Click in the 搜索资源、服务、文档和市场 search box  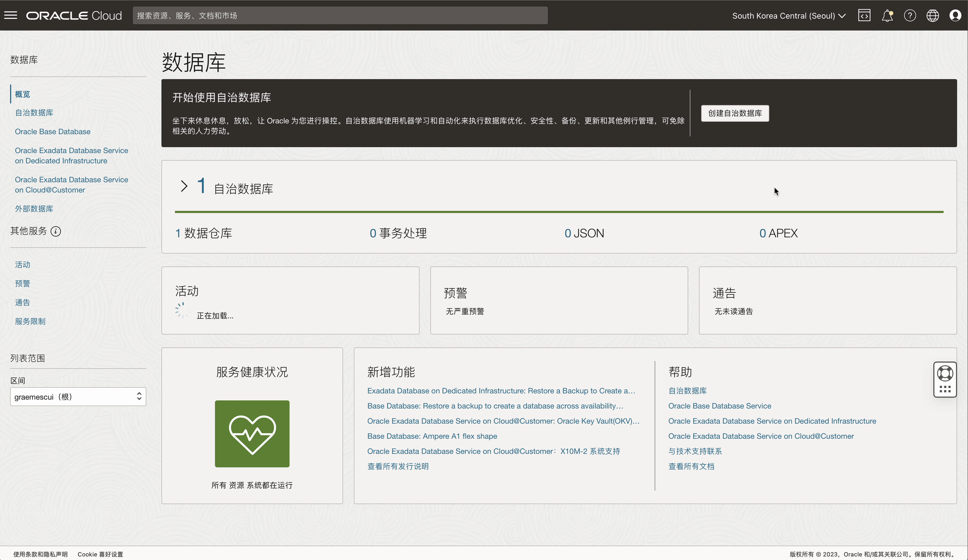point(340,16)
